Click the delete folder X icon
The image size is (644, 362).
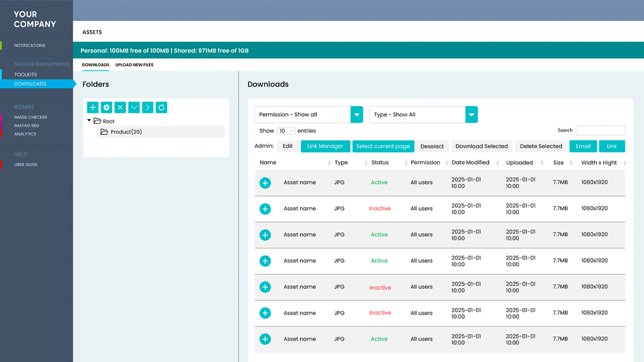[x=120, y=108]
